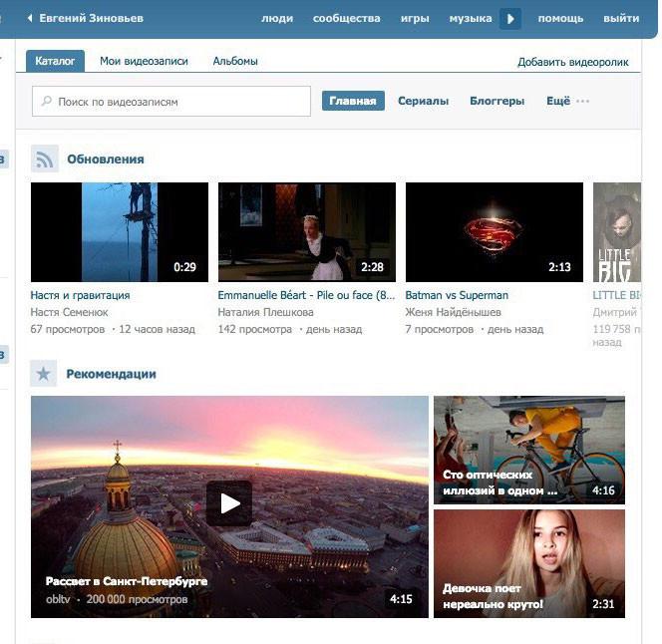This screenshot has height=644, width=662.
Task: Click the back arrow beside Евгений Зиновьев
Action: (30, 19)
